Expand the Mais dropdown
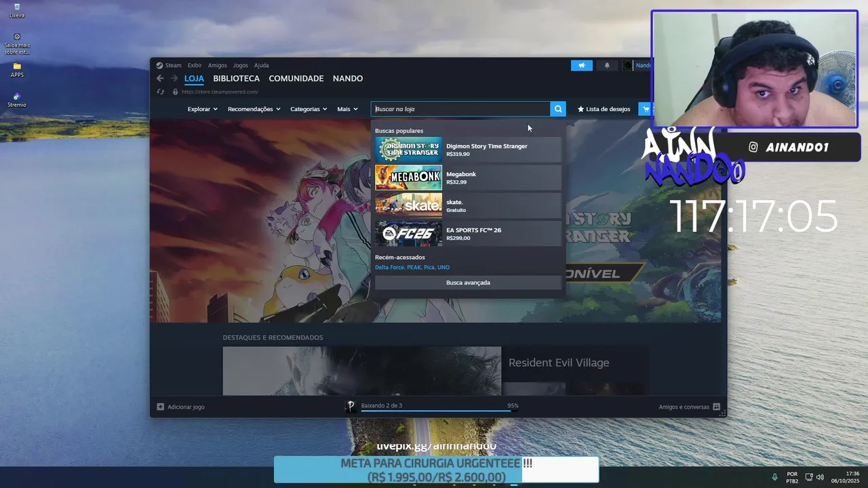The image size is (868, 488). (347, 109)
